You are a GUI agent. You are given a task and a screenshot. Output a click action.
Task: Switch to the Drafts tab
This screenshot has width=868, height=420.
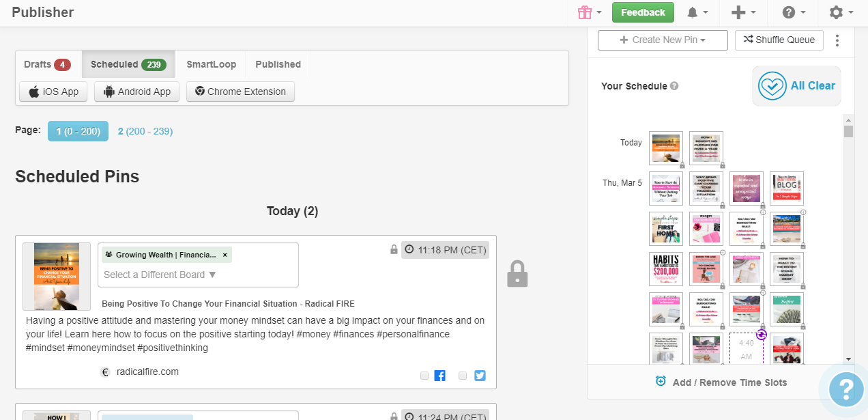47,64
